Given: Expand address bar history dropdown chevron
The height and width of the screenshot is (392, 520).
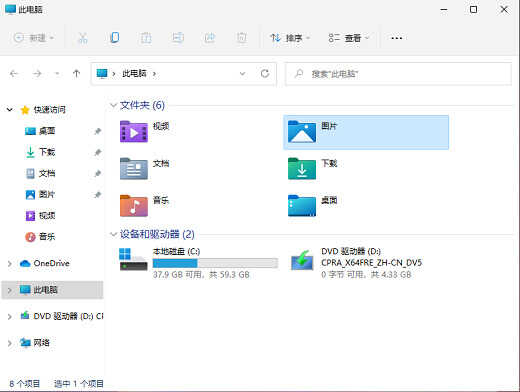Looking at the screenshot, I should pyautogui.click(x=243, y=74).
